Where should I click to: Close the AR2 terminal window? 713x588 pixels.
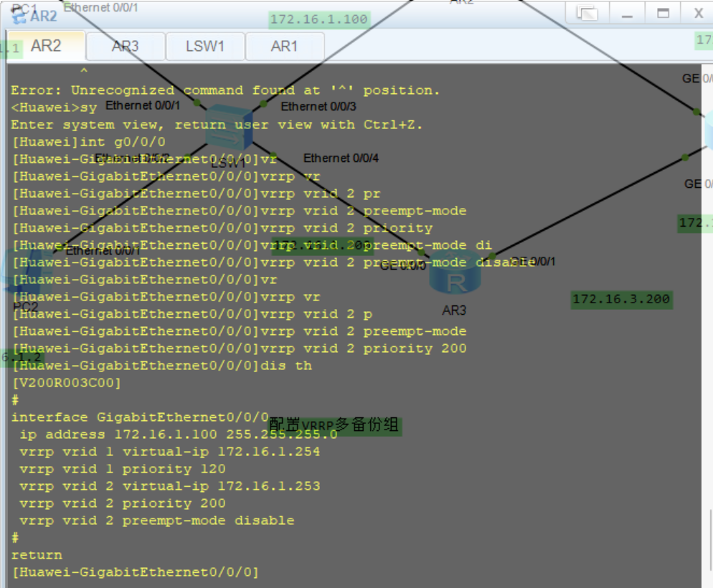point(699,13)
